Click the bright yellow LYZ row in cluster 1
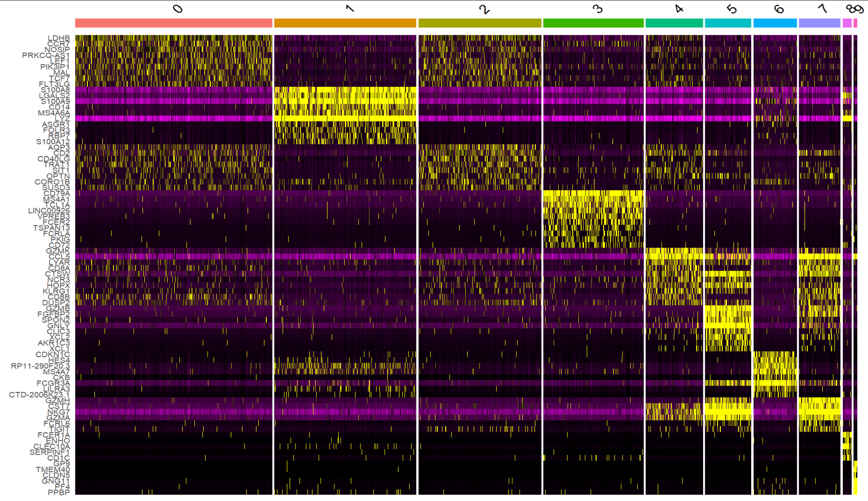 345,119
